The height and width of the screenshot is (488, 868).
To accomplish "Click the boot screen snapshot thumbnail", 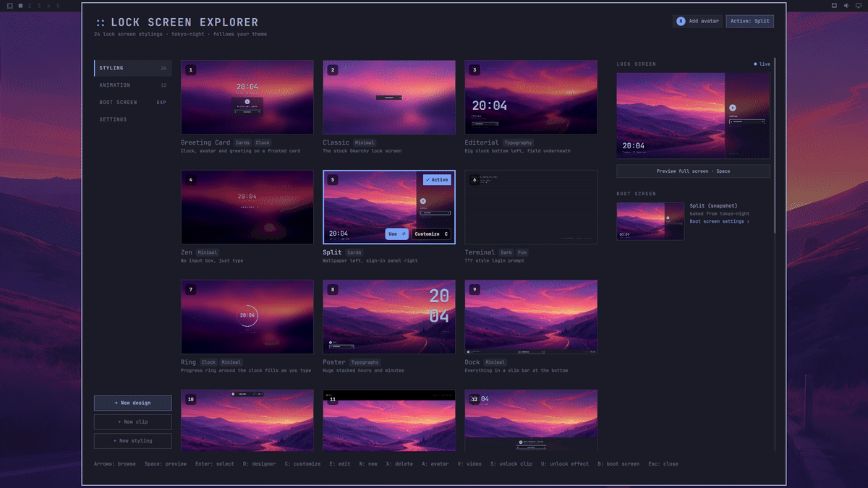I will 650,221.
